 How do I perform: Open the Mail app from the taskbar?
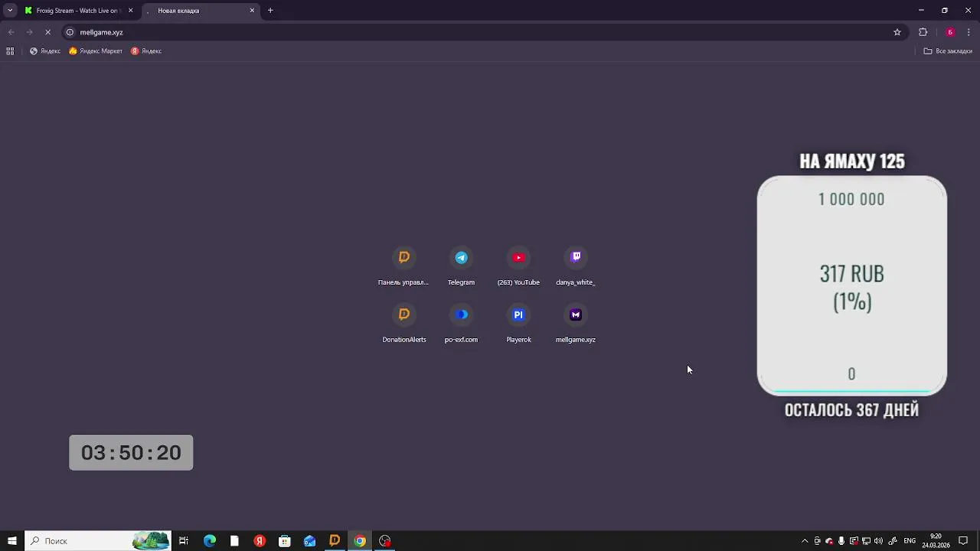coord(309,541)
